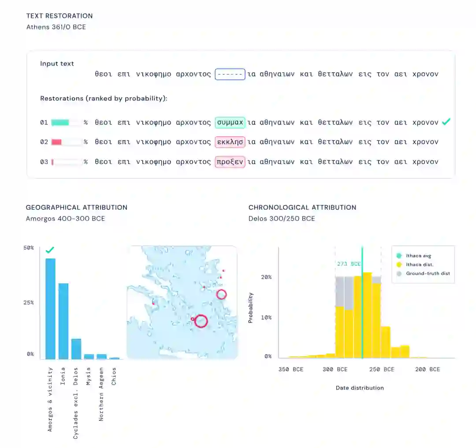
Task: Click the Ithaca dist. yellow legend dot
Action: (399, 264)
